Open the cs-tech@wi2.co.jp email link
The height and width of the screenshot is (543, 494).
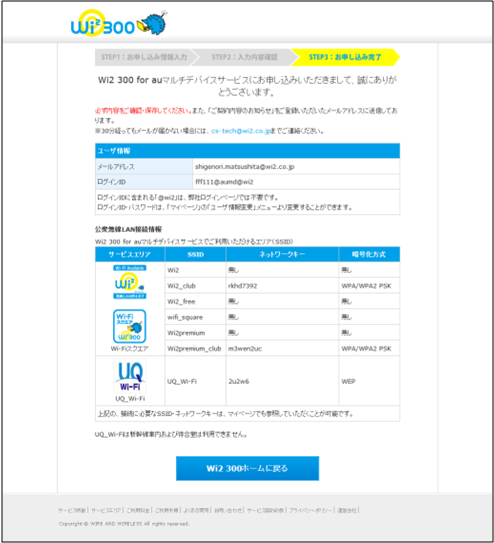point(241,131)
